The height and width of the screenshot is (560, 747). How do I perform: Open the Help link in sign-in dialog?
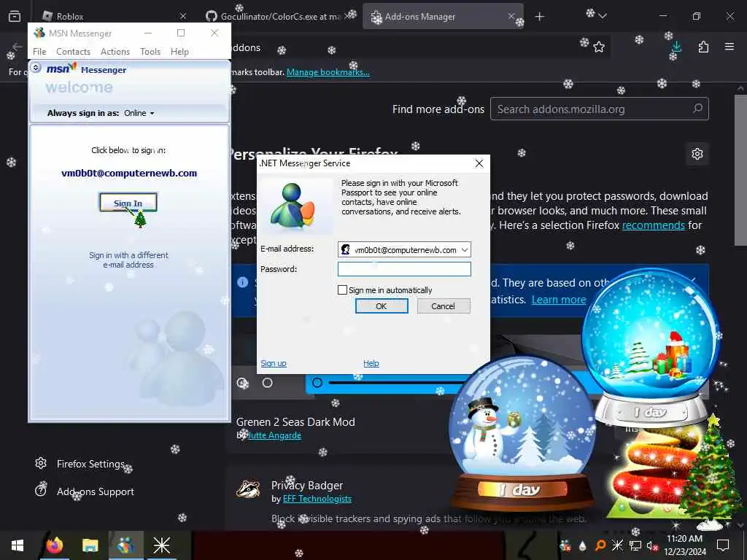(x=371, y=363)
